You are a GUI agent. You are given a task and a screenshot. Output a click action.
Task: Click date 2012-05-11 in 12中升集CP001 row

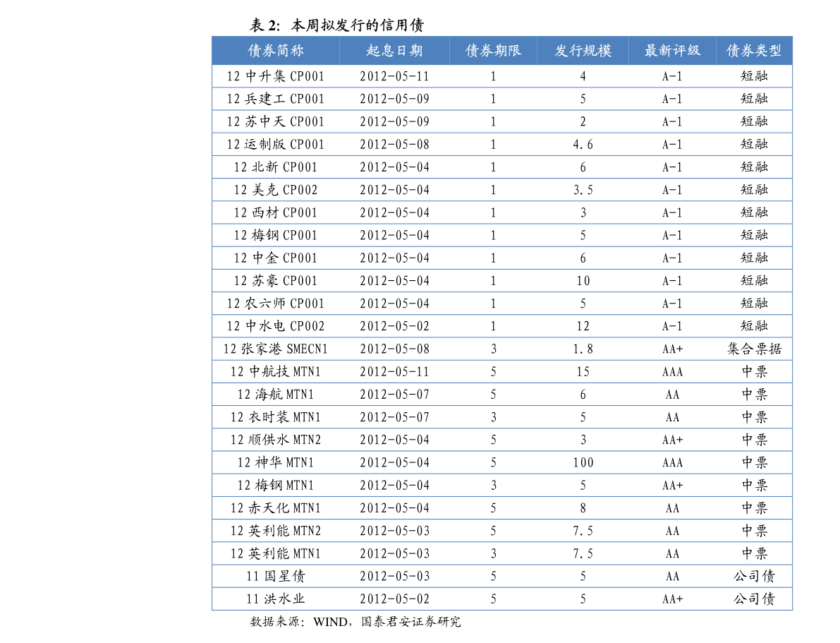click(395, 76)
